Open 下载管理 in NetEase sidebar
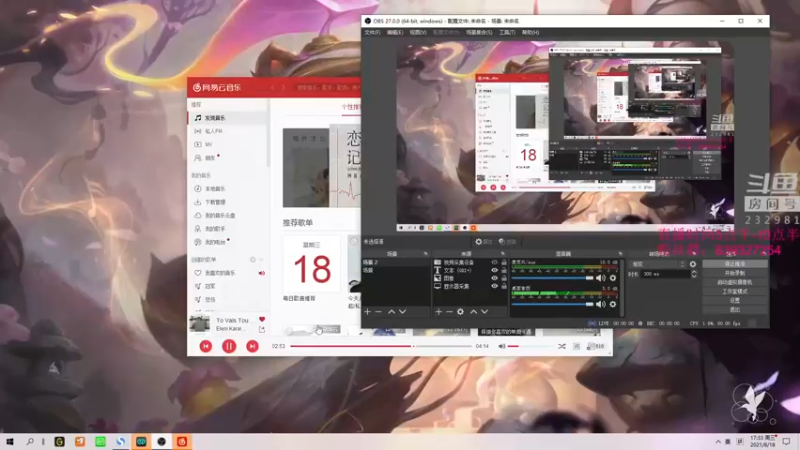 [x=228, y=202]
